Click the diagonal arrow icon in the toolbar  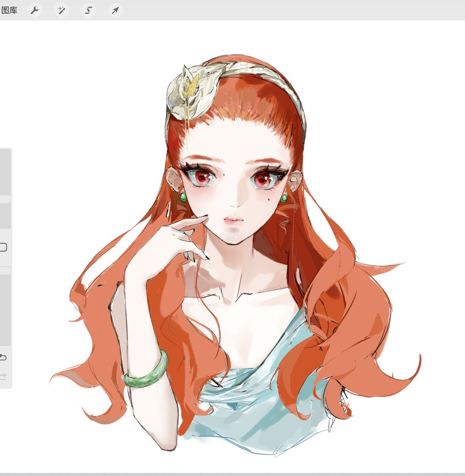pos(115,10)
